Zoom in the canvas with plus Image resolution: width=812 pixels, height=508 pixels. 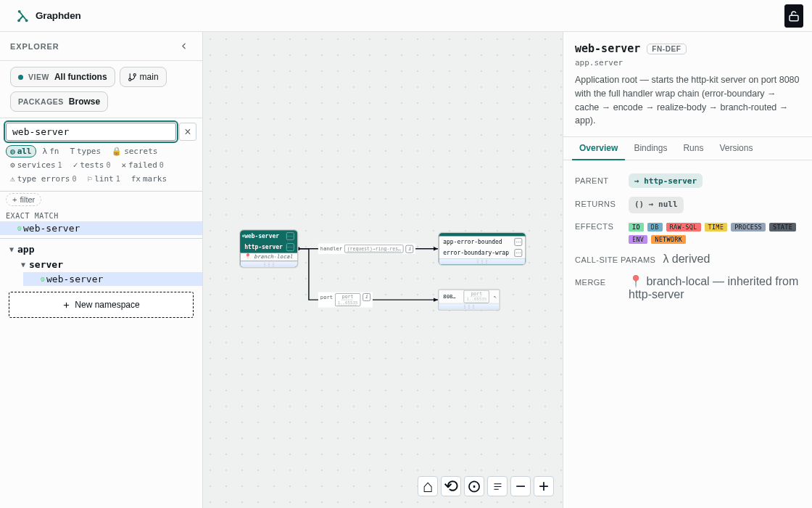pyautogui.click(x=544, y=486)
